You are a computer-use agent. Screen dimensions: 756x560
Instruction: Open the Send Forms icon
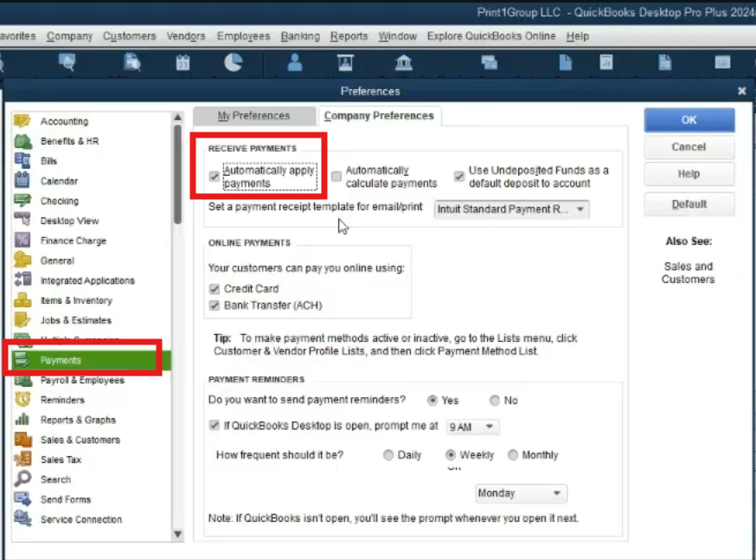22,499
